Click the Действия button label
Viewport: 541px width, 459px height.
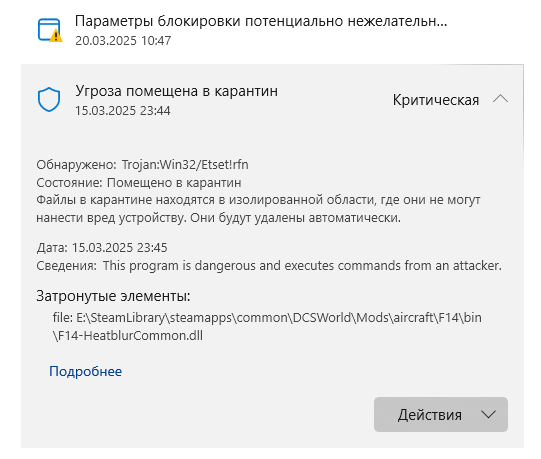(x=430, y=415)
